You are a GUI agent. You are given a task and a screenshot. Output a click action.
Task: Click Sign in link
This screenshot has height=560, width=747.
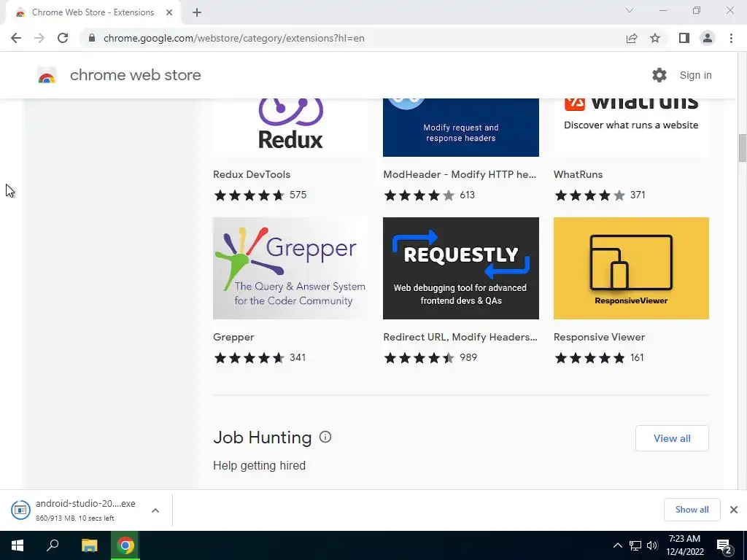point(695,75)
